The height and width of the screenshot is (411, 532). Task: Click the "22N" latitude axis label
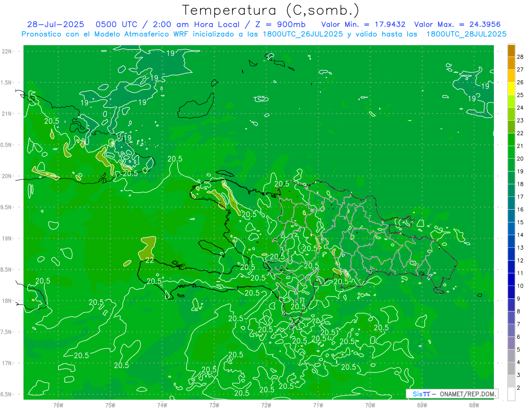(x=7, y=51)
